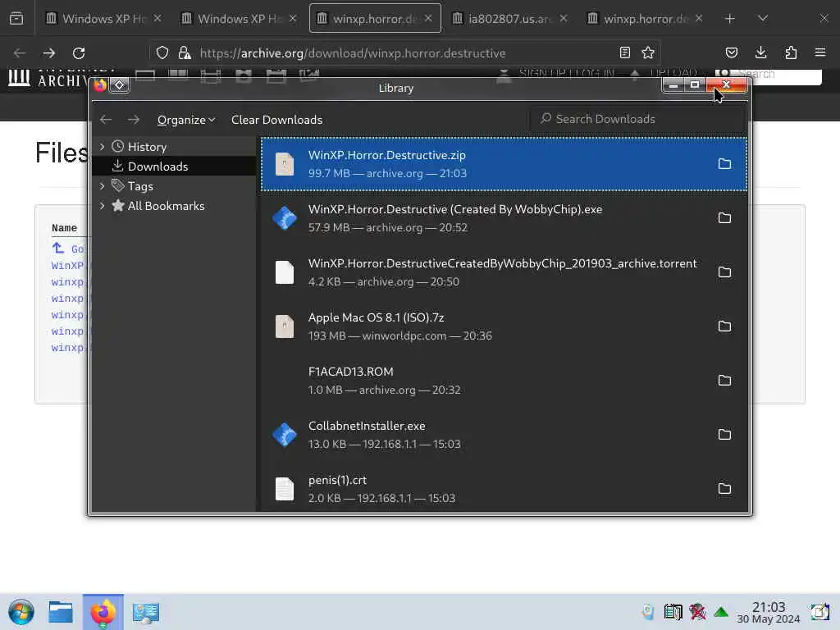840x630 pixels.
Task: Click the Name column header on page
Action: (64, 228)
